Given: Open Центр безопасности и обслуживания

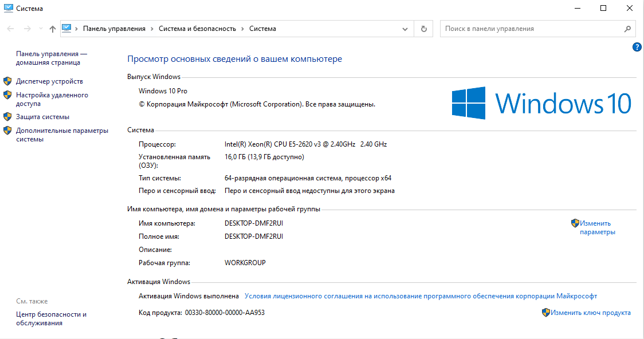Looking at the screenshot, I should [x=51, y=318].
